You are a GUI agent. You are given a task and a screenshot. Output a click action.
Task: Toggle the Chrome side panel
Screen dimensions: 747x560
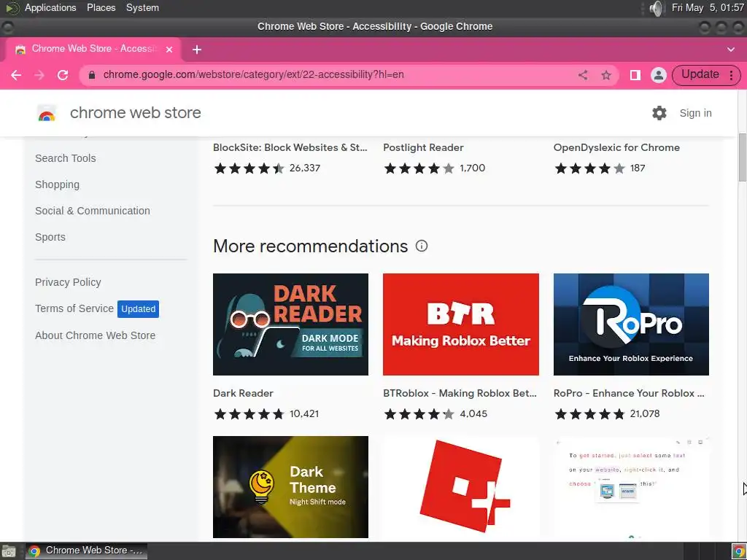point(635,75)
